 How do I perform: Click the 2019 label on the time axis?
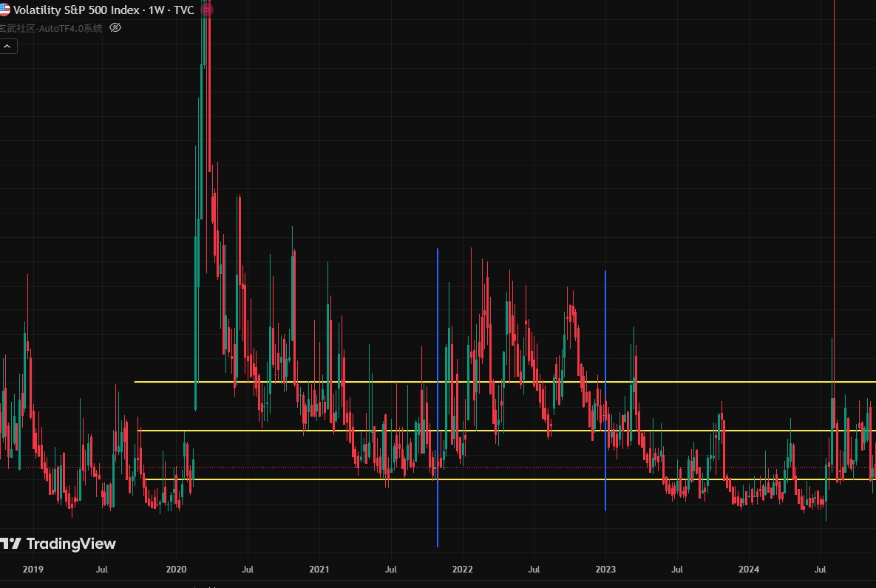(33, 570)
